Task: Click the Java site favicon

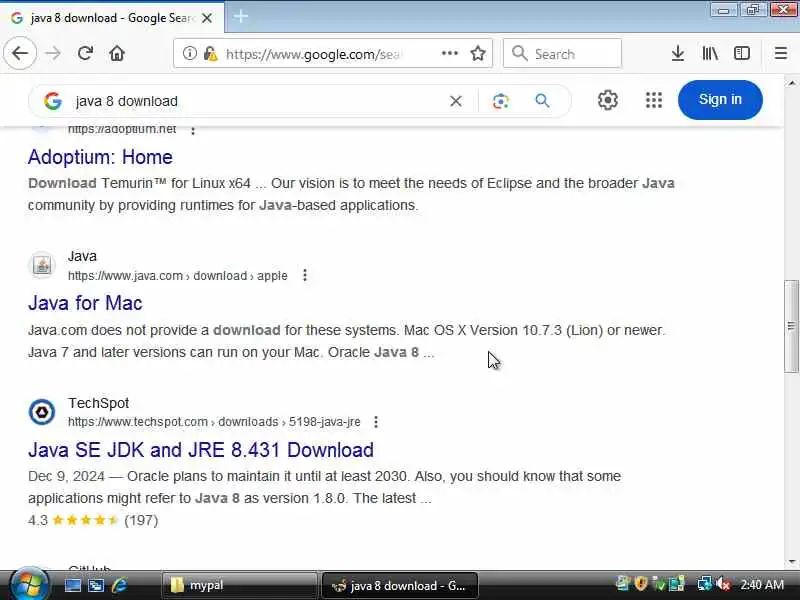Action: 42,265
